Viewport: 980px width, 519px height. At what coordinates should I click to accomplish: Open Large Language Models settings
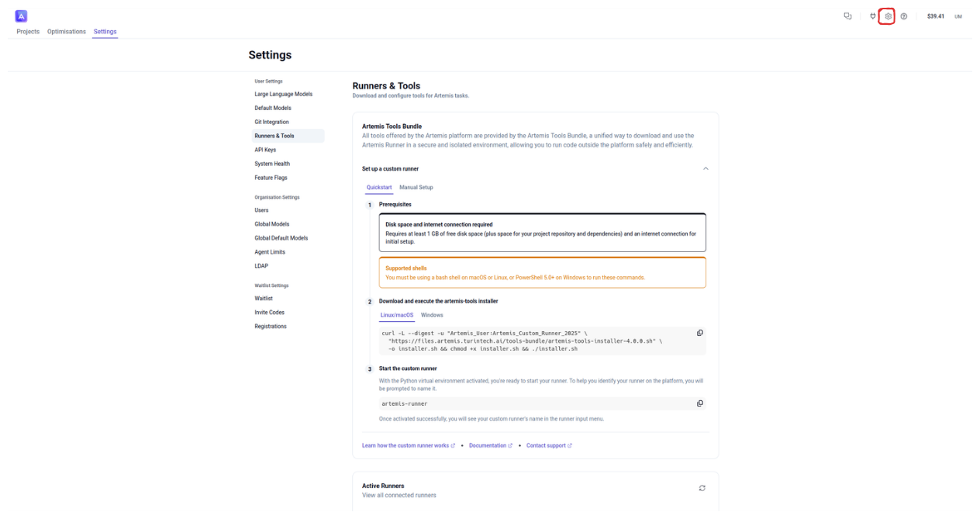tap(283, 94)
